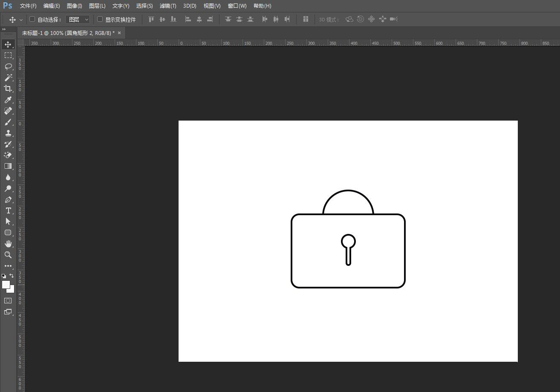Image resolution: width=560 pixels, height=392 pixels.
Task: Open the foreground color swatch
Action: point(6,285)
